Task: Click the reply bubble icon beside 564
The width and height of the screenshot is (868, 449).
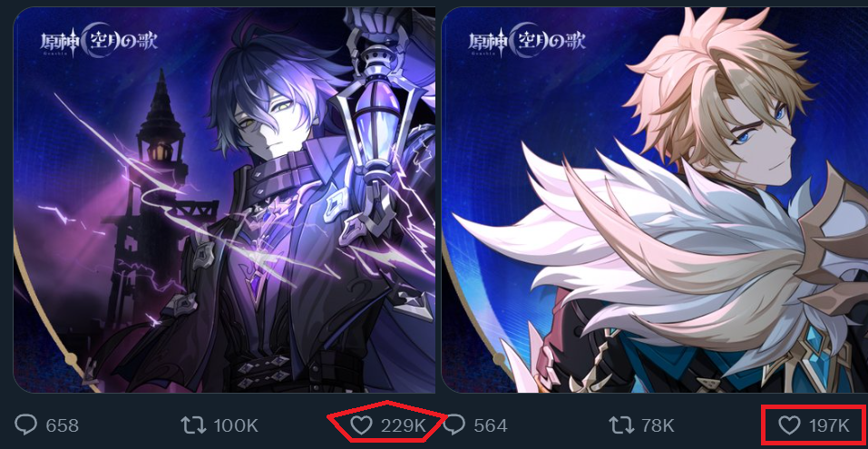Action: tap(454, 425)
